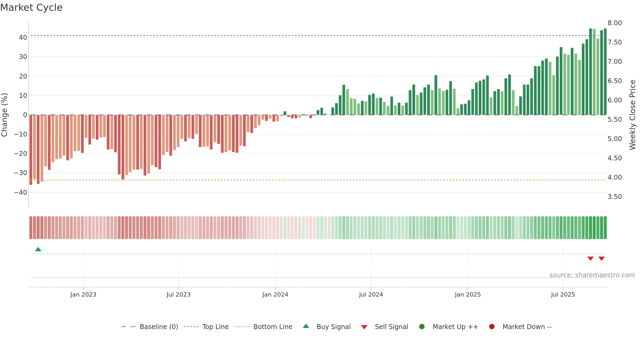644x362 pixels.
Task: Click the Sell Signal legend triangle icon
Action: pyautogui.click(x=364, y=327)
